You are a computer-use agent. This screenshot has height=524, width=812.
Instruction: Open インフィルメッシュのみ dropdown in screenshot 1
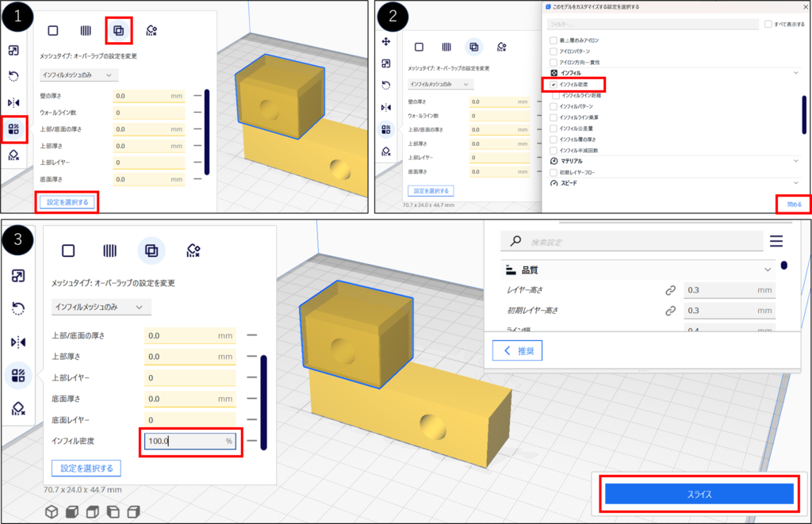(79, 75)
